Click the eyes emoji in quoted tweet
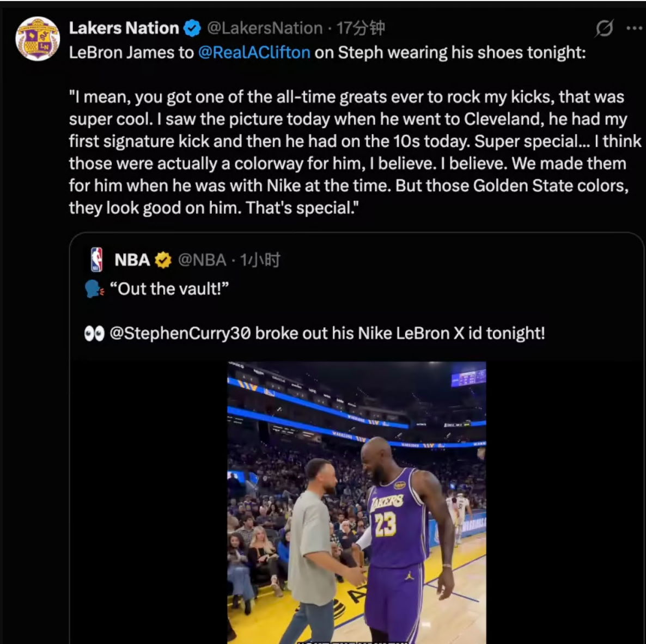The height and width of the screenshot is (644, 646). [94, 333]
